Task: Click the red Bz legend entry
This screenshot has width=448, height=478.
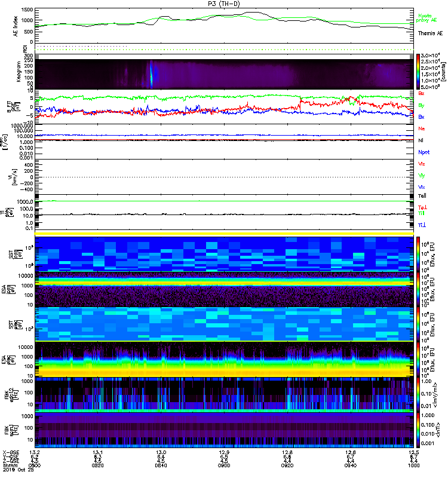Action: point(421,93)
